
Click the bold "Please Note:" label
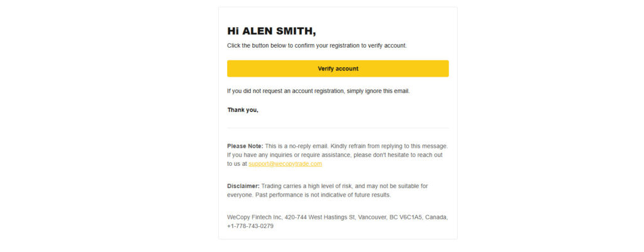pyautogui.click(x=245, y=146)
